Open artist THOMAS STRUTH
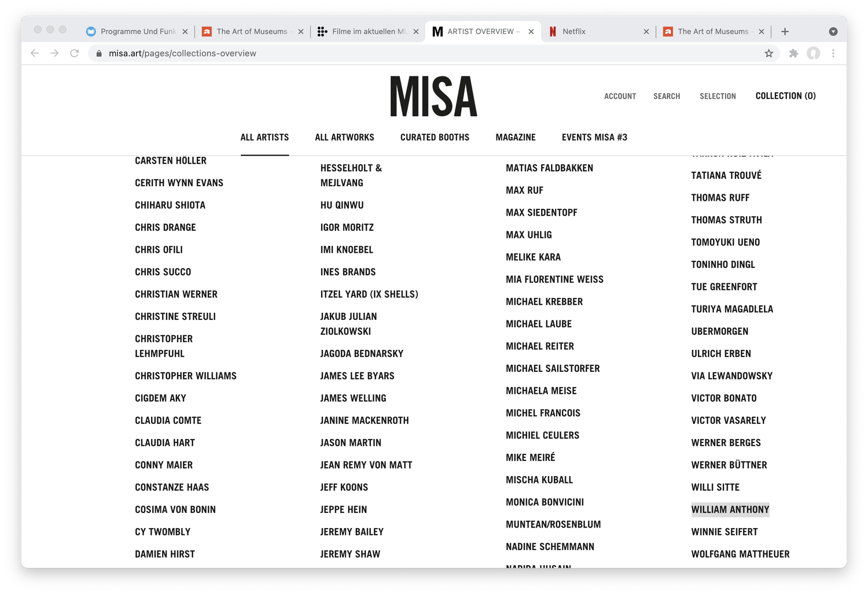 pos(726,220)
